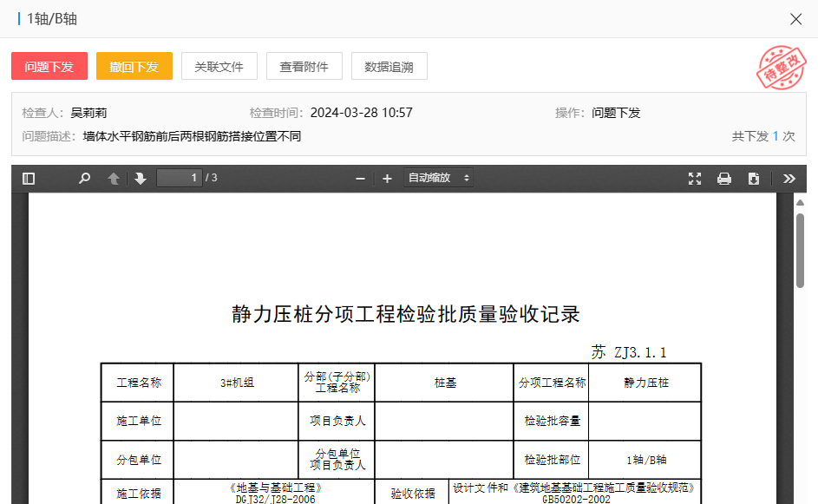Click the table cell 桩基
Screen dimensions: 818x504
point(444,383)
